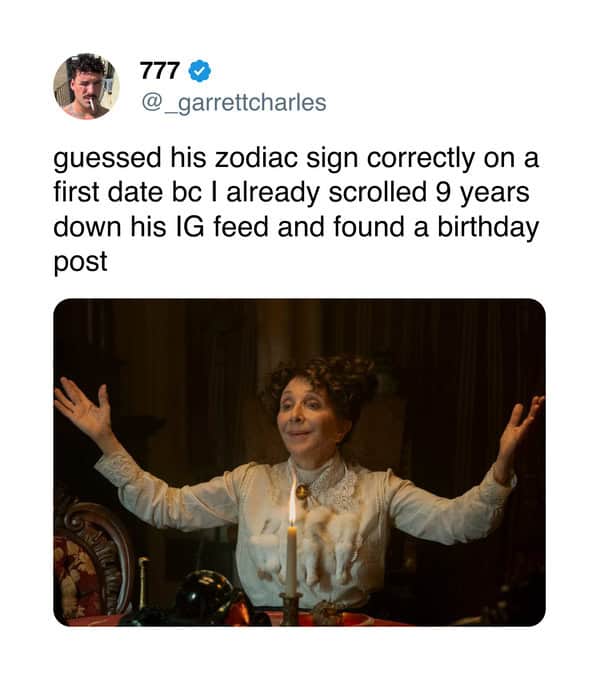Screen dimensions: 599x680
Task: Visit the @_garrettcharles handle
Action: pos(234,103)
